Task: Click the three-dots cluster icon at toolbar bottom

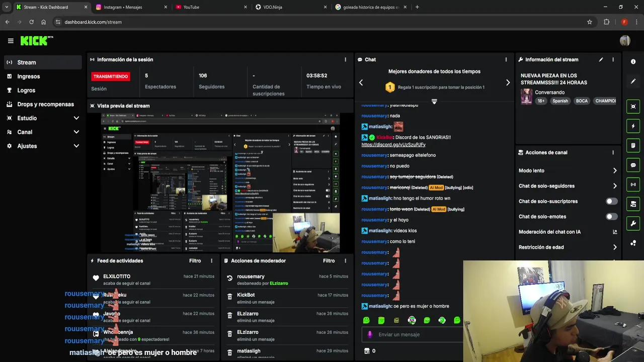Action: coord(633,243)
